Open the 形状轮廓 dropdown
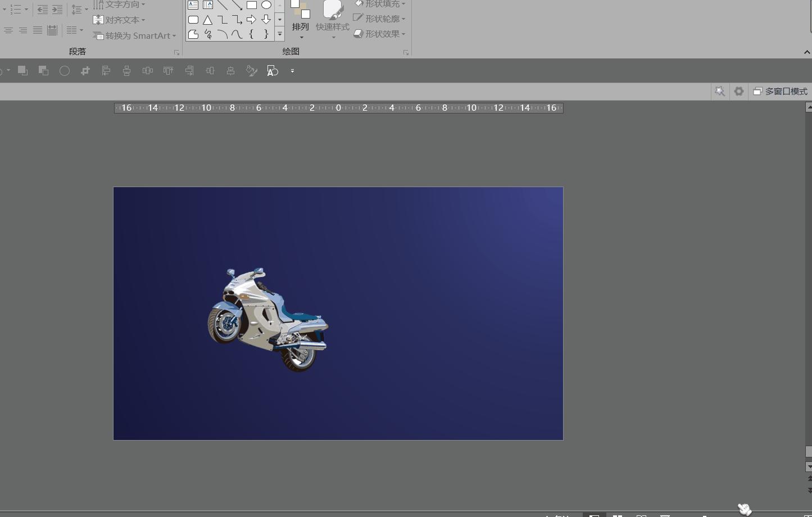812x517 pixels. [380, 19]
